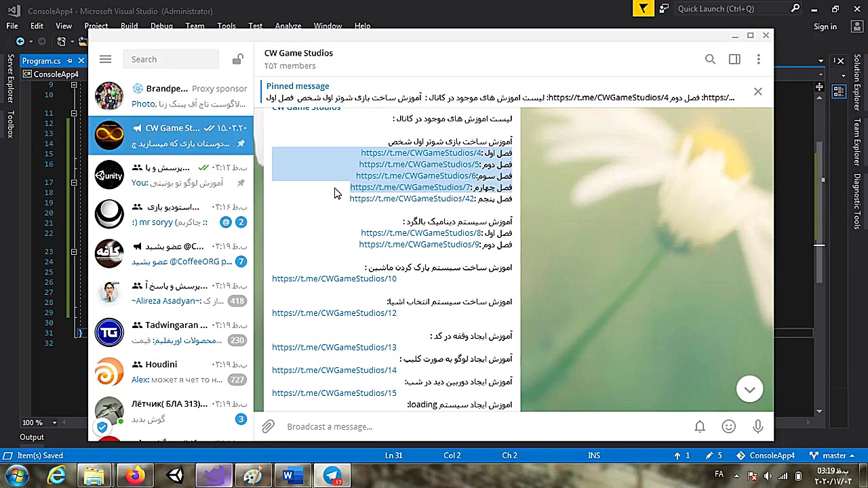This screenshot has height=488, width=868.
Task: Open the File menu in Visual Studio
Action: pos(12,26)
